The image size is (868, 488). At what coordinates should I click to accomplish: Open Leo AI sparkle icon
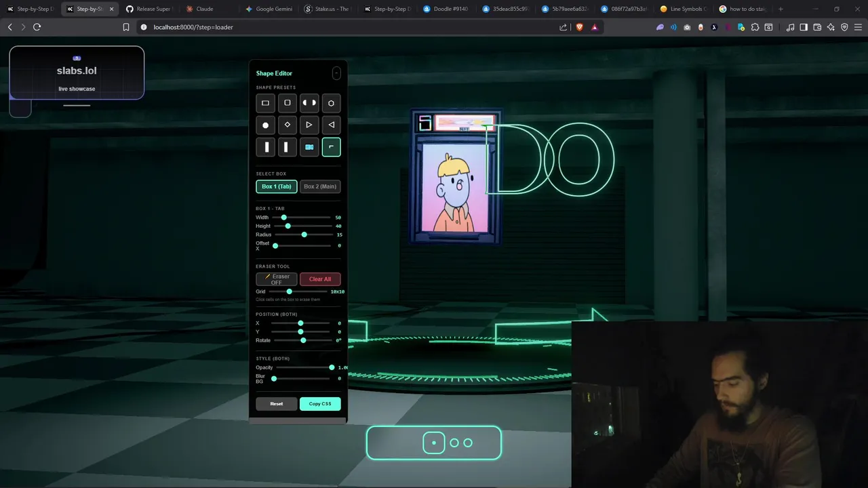pos(831,27)
